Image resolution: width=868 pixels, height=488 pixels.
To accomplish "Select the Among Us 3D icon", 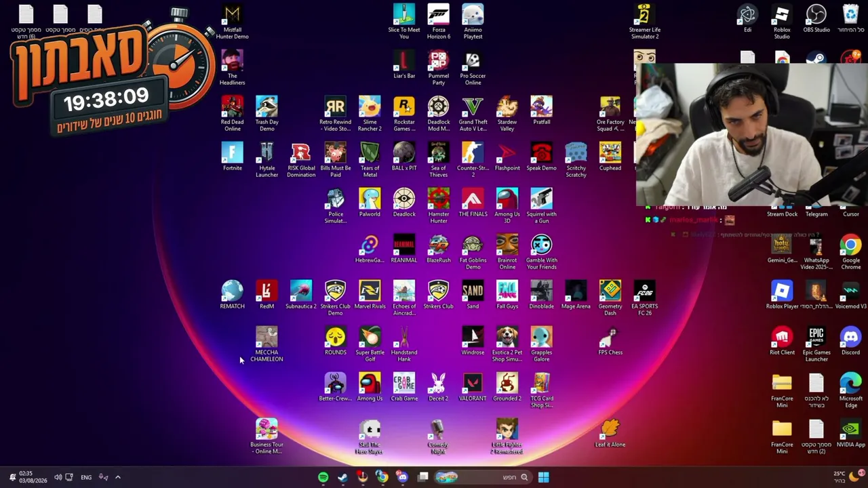I will (x=507, y=205).
